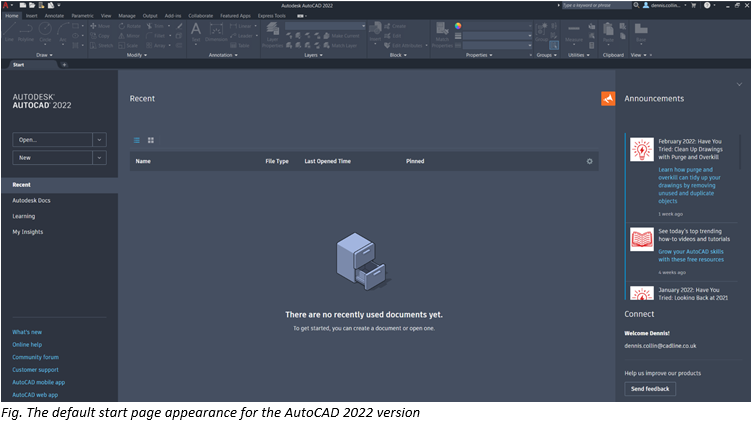The width and height of the screenshot is (752, 422).
Task: Open the AutoCAD application menu logo
Action: (5, 5)
